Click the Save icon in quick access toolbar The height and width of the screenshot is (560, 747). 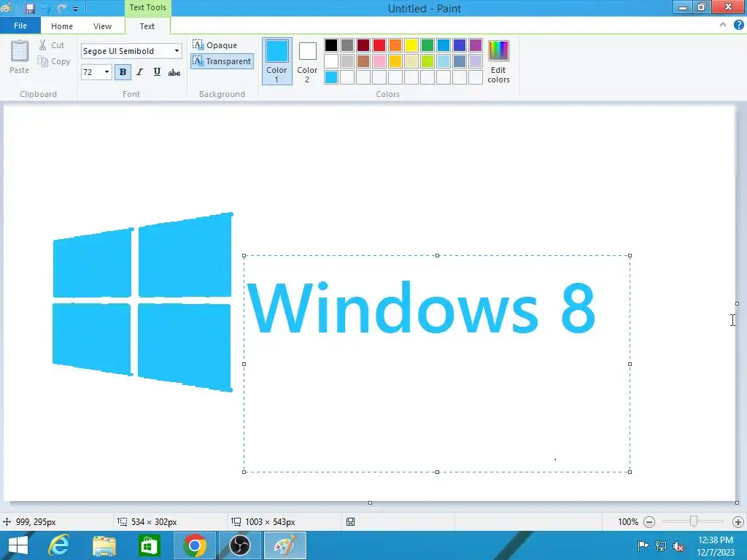pos(29,9)
